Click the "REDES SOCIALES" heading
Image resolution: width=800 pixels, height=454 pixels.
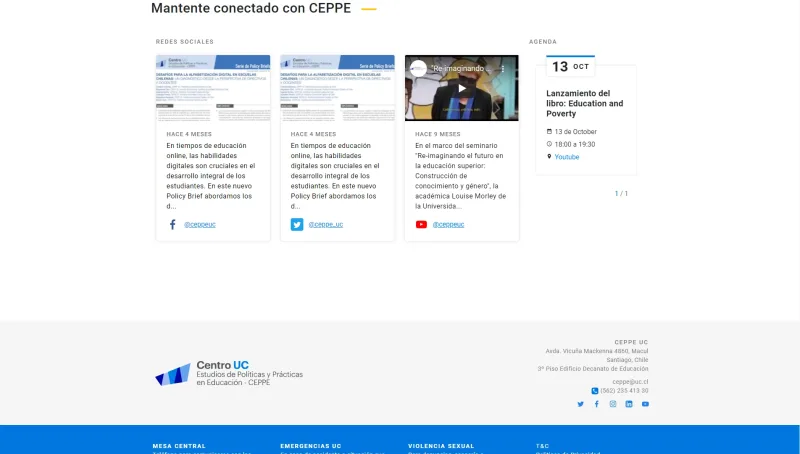point(185,42)
